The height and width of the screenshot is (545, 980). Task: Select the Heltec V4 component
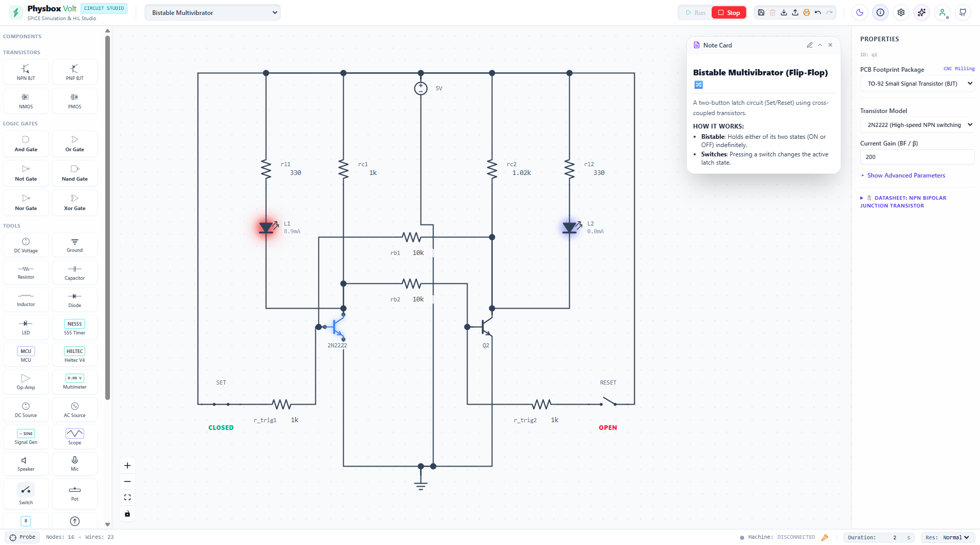[x=74, y=355]
